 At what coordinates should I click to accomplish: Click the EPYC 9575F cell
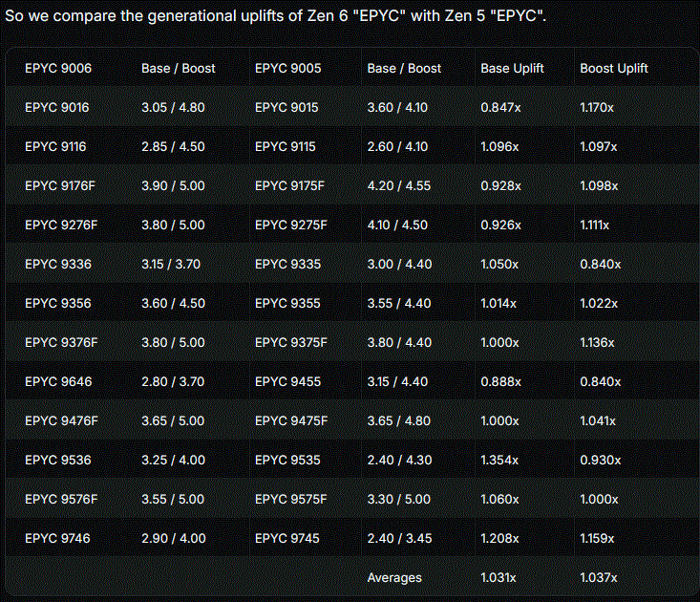pyautogui.click(x=291, y=500)
